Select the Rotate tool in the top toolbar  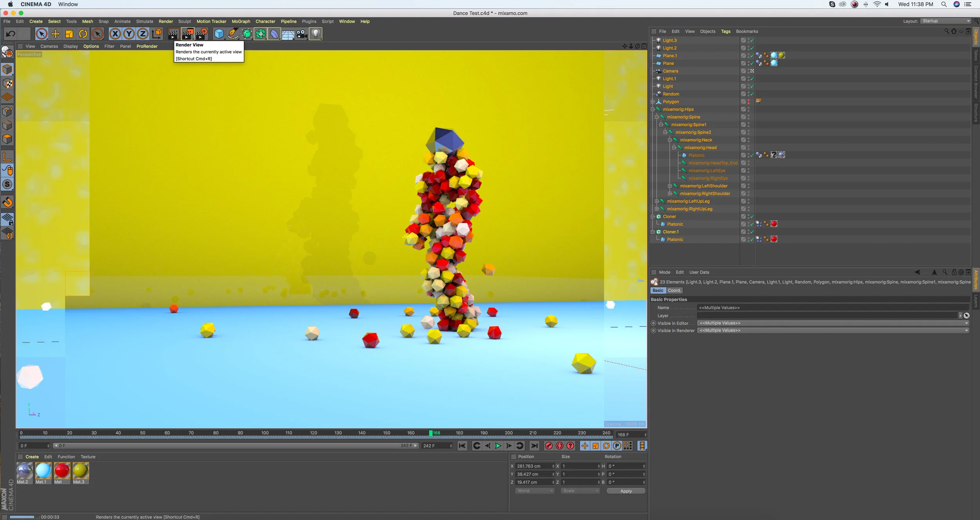pyautogui.click(x=83, y=34)
